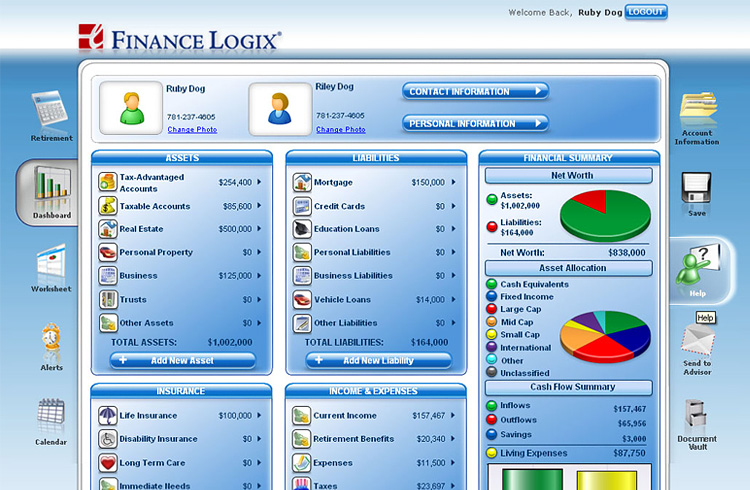Click the Life Insurance umbrella icon
The image size is (750, 490).
click(x=108, y=415)
